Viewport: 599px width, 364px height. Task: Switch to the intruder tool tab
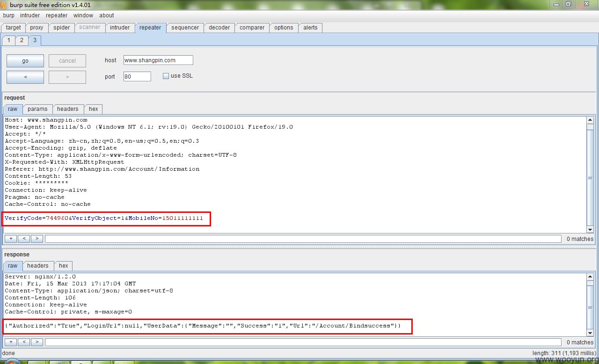tap(120, 28)
